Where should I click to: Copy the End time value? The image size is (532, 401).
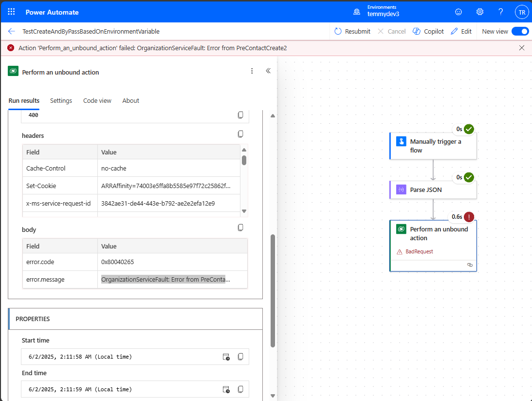[240, 389]
